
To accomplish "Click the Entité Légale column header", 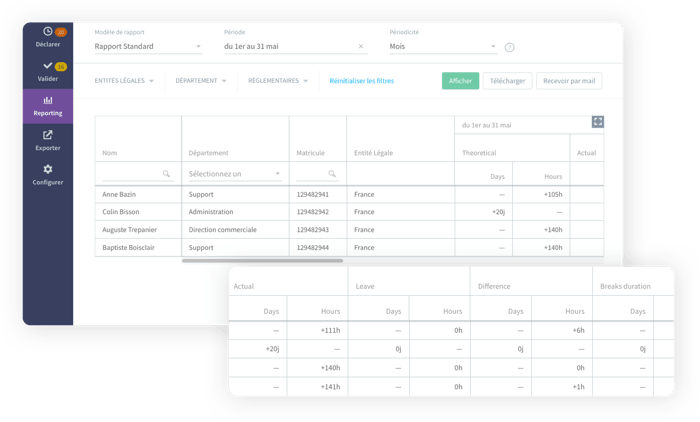I will [374, 153].
